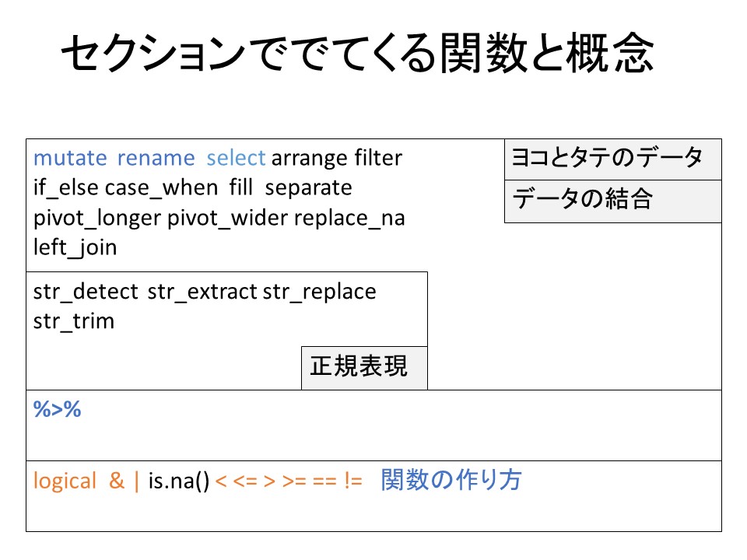Click the text arrange filter
The image size is (747, 560).
pos(336,159)
